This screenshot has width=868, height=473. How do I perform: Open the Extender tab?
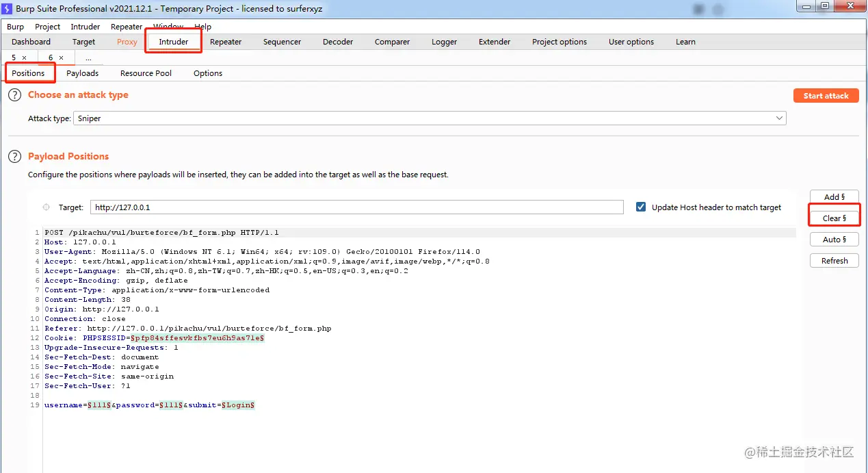click(495, 42)
